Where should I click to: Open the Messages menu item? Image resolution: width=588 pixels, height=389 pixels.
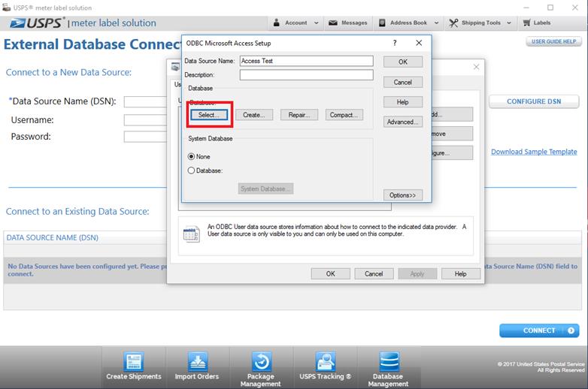348,23
